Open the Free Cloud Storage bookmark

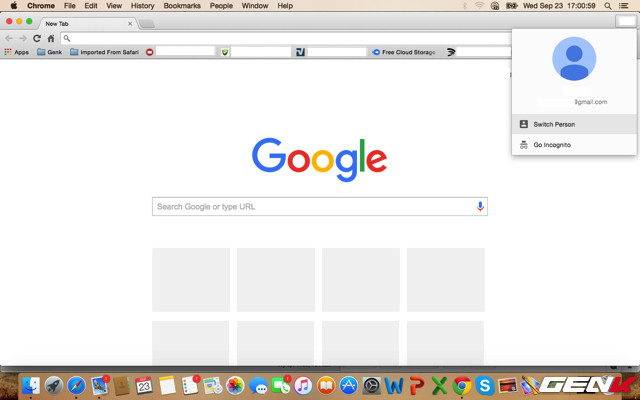click(x=404, y=52)
